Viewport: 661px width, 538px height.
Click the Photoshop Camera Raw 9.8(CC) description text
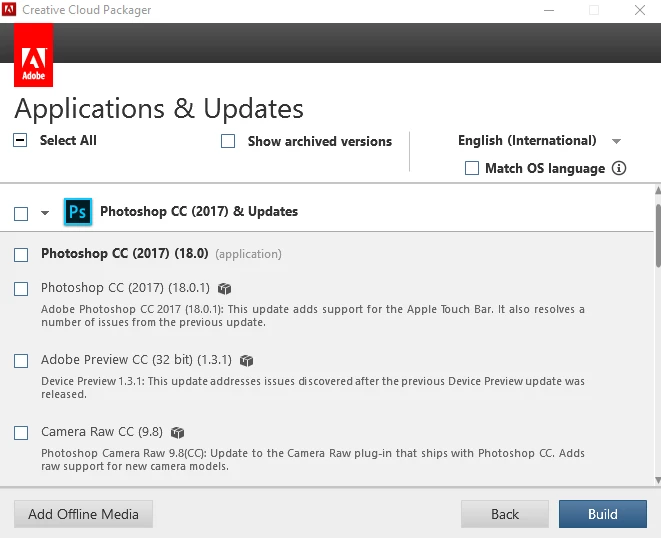click(x=313, y=460)
